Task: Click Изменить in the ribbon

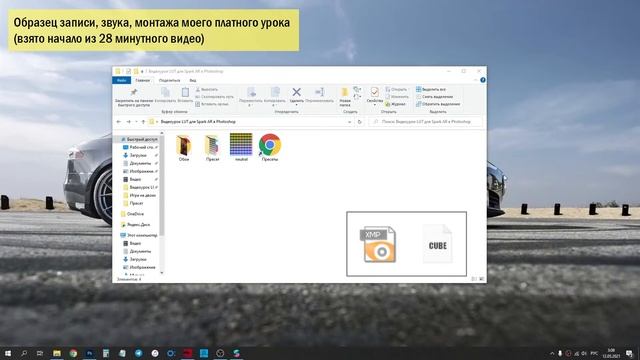Action: pos(397,97)
